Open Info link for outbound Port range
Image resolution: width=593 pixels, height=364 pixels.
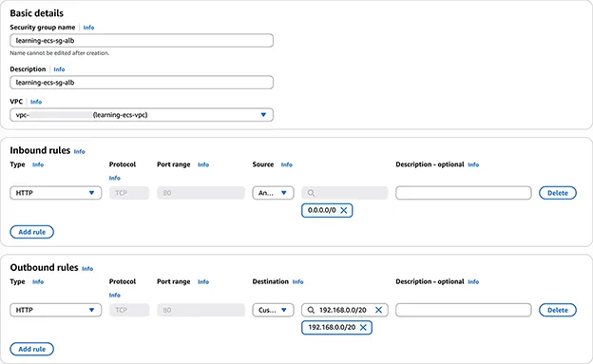click(203, 282)
